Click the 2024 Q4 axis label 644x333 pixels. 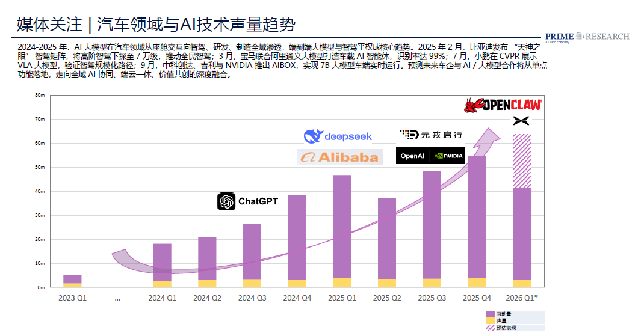[297, 298]
